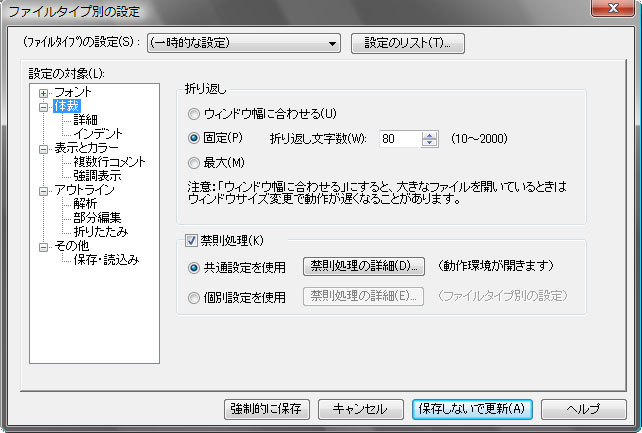Open 詳細 settings page in tree
The width and height of the screenshot is (642, 433).
pyautogui.click(x=85, y=120)
